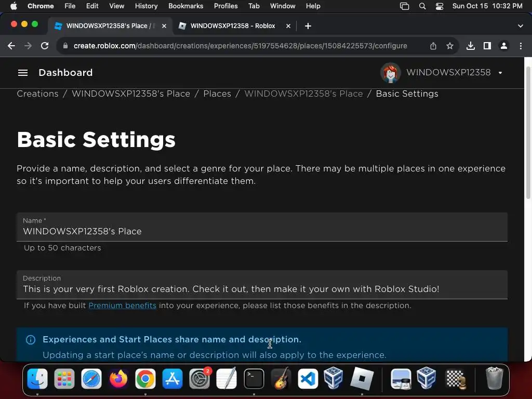View site information via the lock icon
Image resolution: width=532 pixels, height=399 pixels.
coord(65,46)
